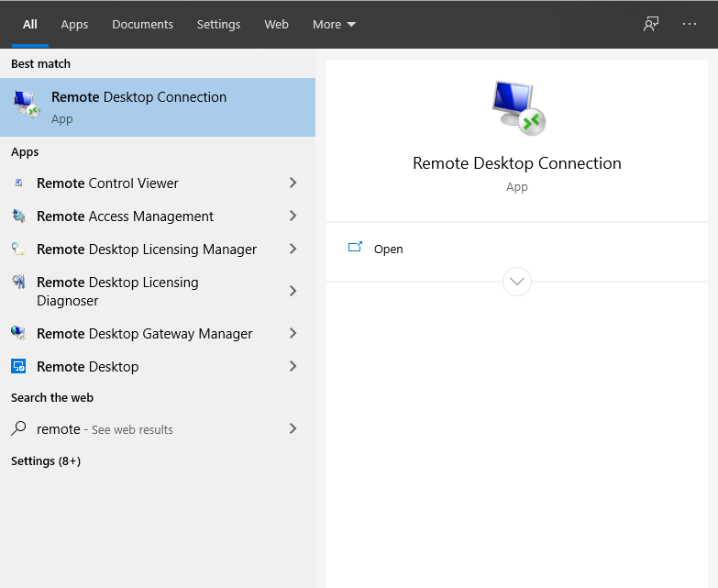This screenshot has width=718, height=588.
Task: Click the Remote Desktop Connection best match icon
Action: (x=27, y=106)
